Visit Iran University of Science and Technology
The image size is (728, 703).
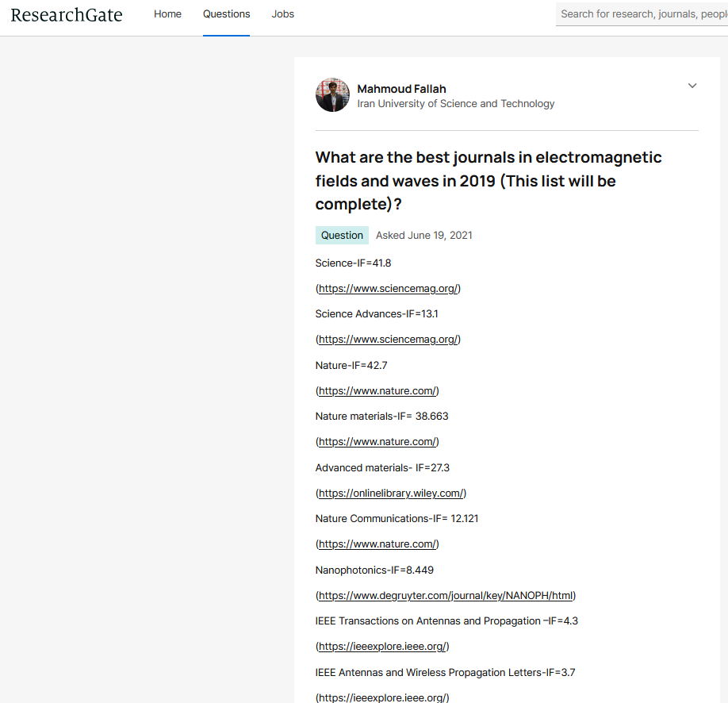455,104
